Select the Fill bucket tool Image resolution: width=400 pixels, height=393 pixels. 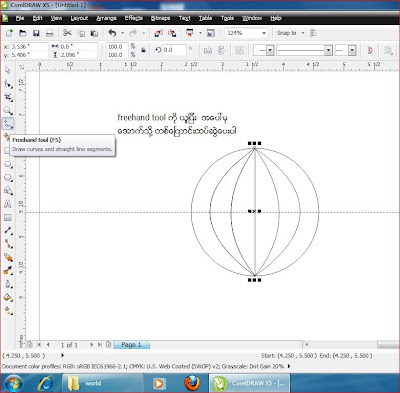point(8,297)
